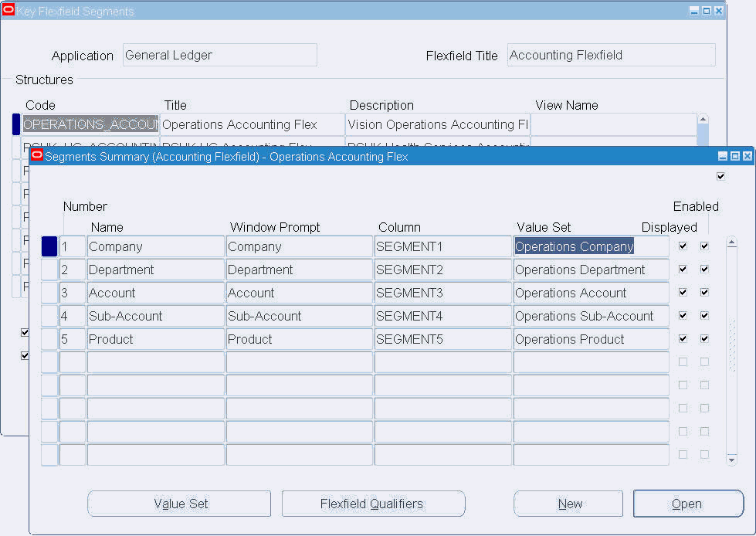
Task: Toggle the checkbox above the Enabled column
Action: tap(720, 176)
